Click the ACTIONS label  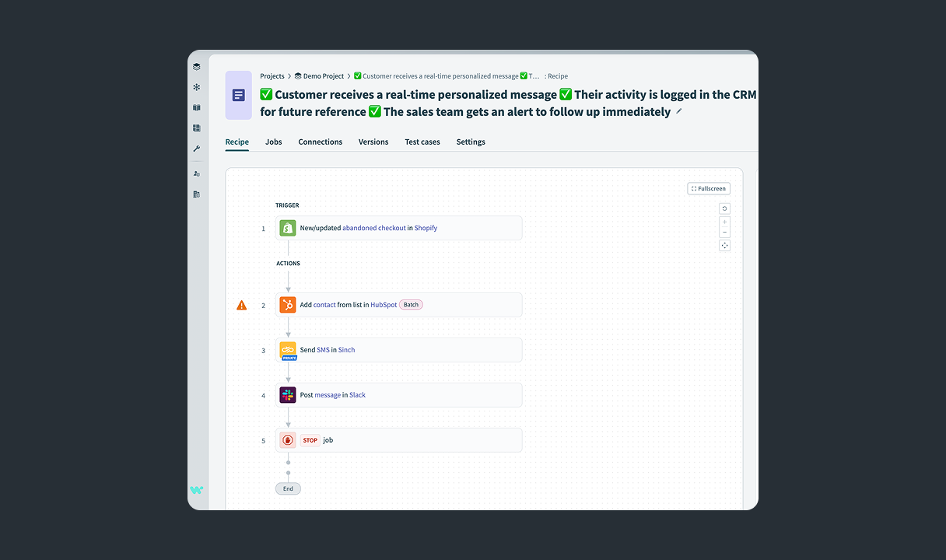[x=288, y=264]
